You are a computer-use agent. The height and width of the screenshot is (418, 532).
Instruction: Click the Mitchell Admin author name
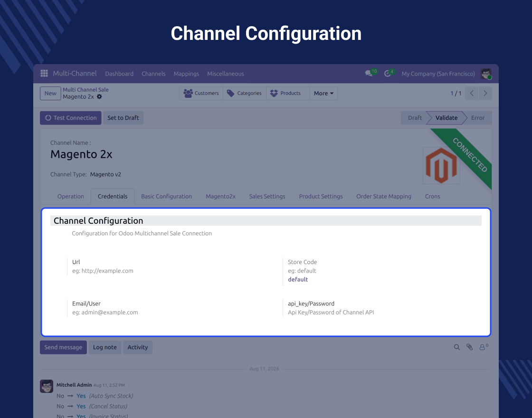click(74, 385)
